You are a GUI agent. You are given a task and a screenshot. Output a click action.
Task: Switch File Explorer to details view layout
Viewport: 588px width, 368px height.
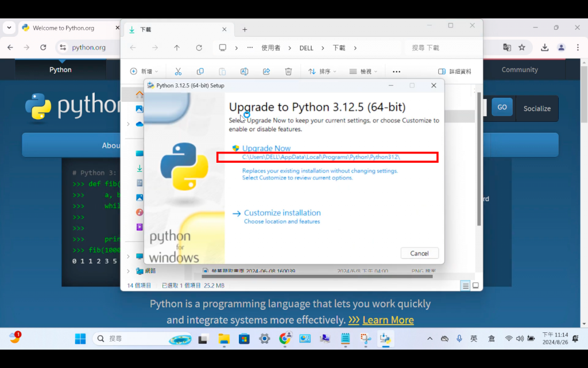pos(465,286)
